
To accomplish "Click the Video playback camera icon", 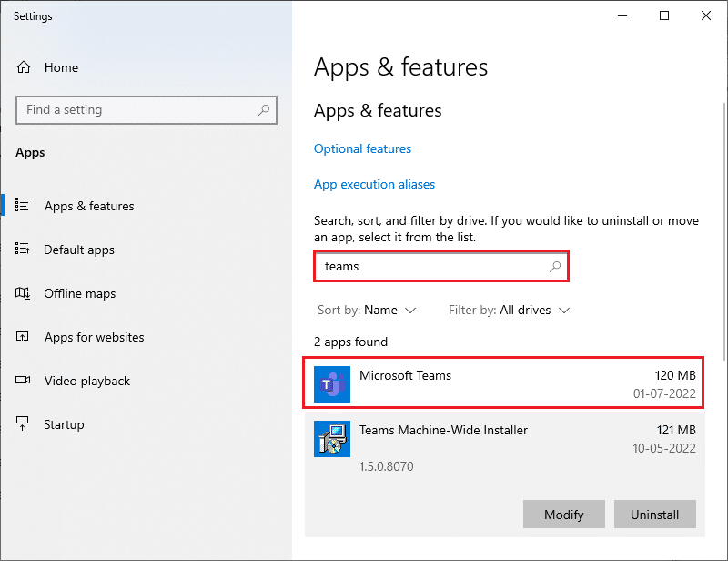I will tap(22, 380).
